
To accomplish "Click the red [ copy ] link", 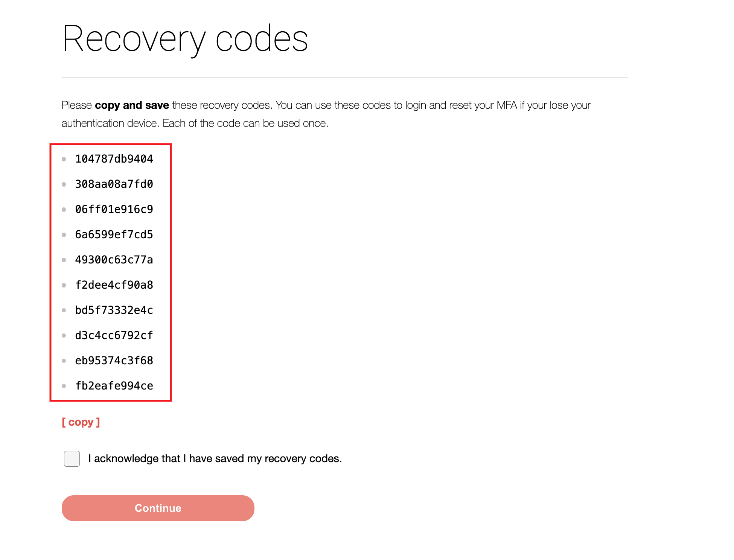I will [x=81, y=422].
